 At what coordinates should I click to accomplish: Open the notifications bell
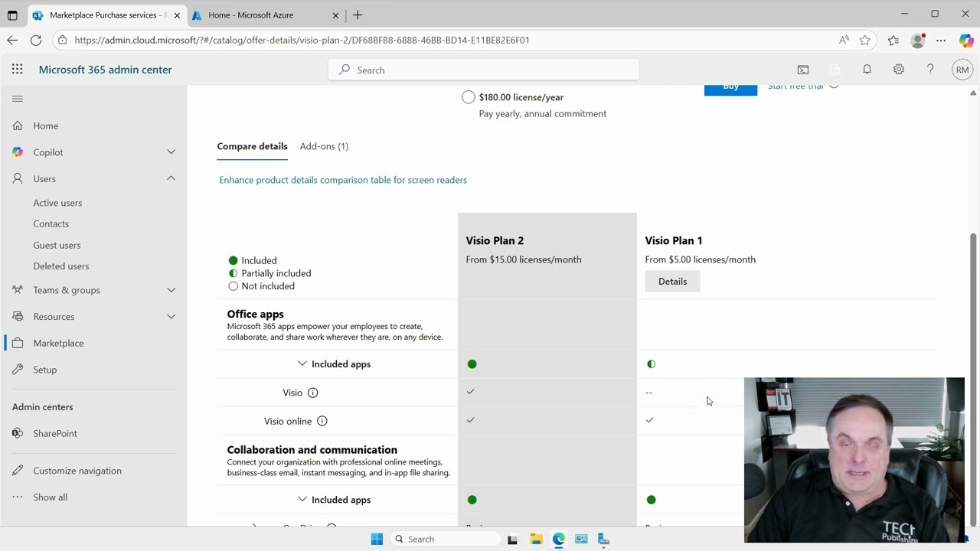click(x=867, y=70)
